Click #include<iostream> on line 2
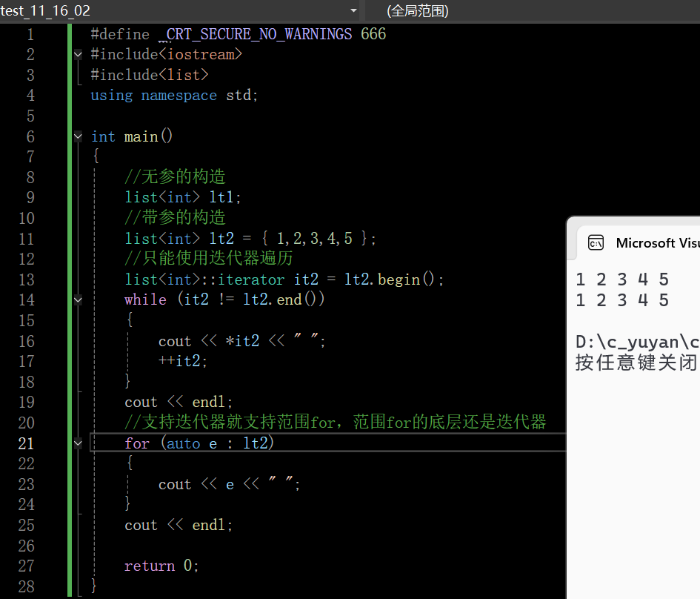Screen dimensions: 700x599 [166, 55]
